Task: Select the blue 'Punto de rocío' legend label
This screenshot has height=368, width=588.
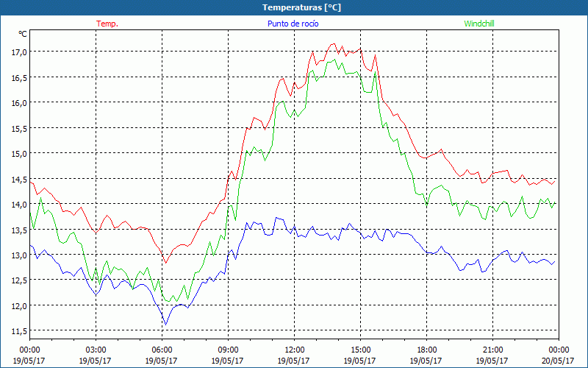Action: coord(293,24)
